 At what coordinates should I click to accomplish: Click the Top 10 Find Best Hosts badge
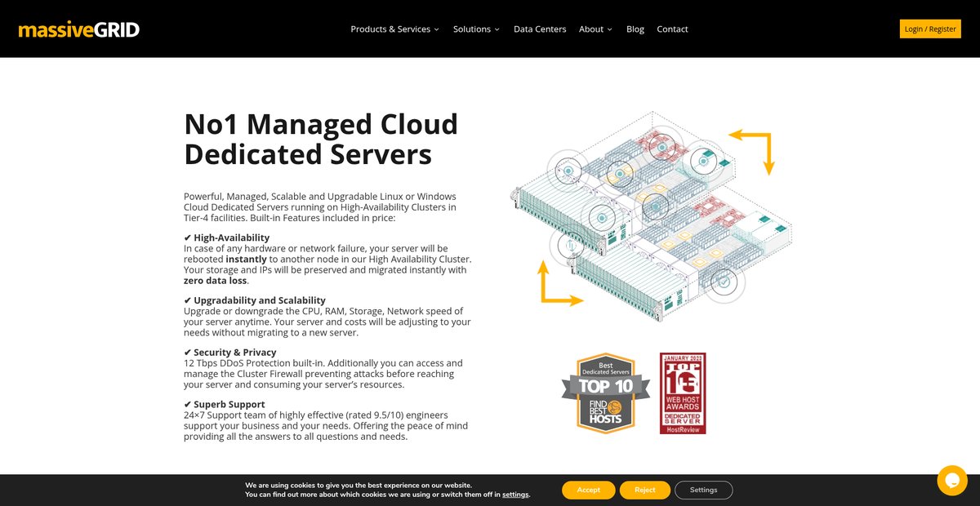click(605, 393)
